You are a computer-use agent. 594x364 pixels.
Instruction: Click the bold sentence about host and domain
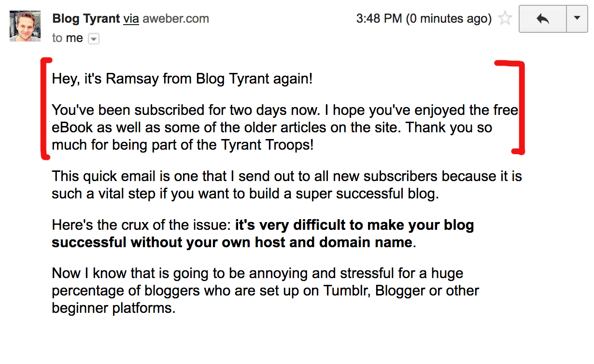pyautogui.click(x=263, y=234)
